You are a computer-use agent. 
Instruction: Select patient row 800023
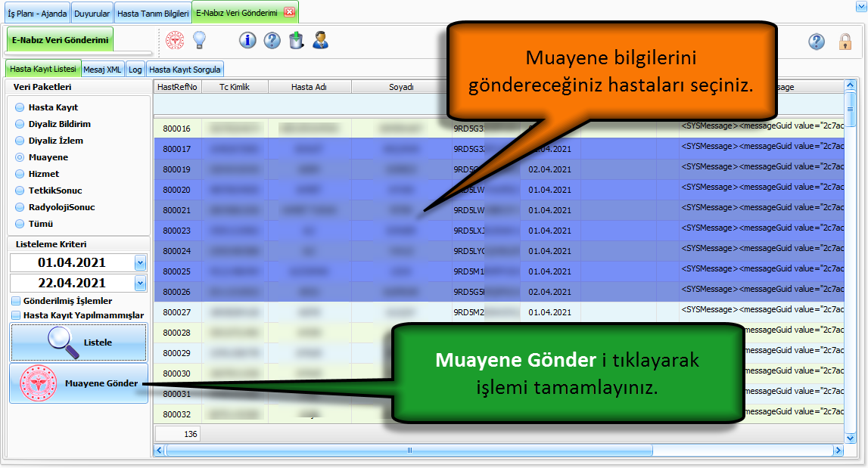499,231
